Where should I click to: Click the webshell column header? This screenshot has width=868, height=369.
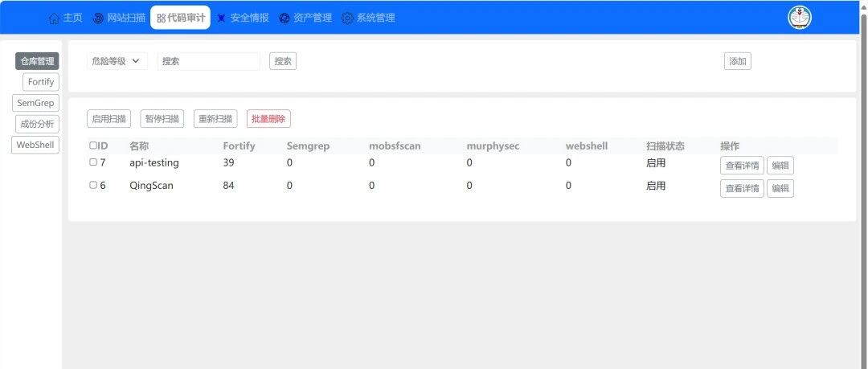pyautogui.click(x=587, y=146)
